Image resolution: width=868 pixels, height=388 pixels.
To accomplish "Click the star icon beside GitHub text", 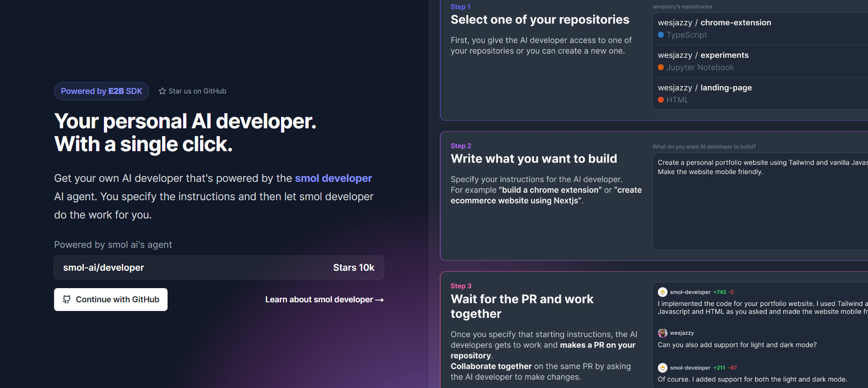I will click(x=162, y=91).
